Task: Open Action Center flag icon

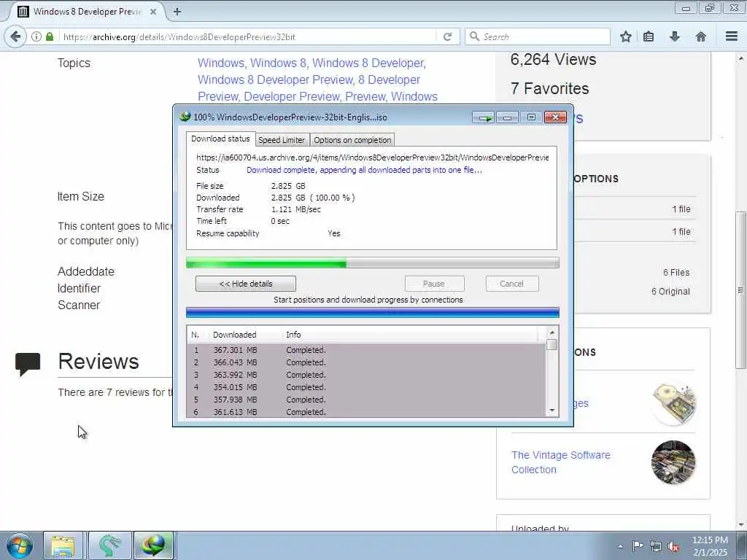Action: coord(637,545)
